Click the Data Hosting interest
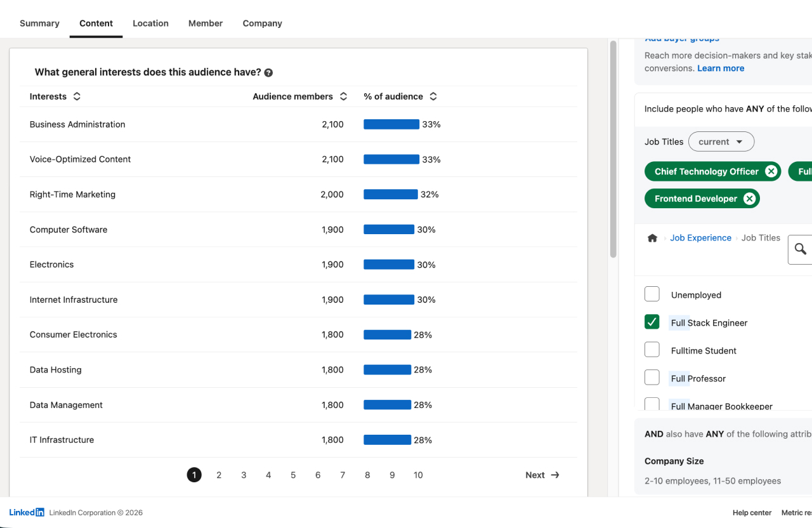 [x=56, y=370]
